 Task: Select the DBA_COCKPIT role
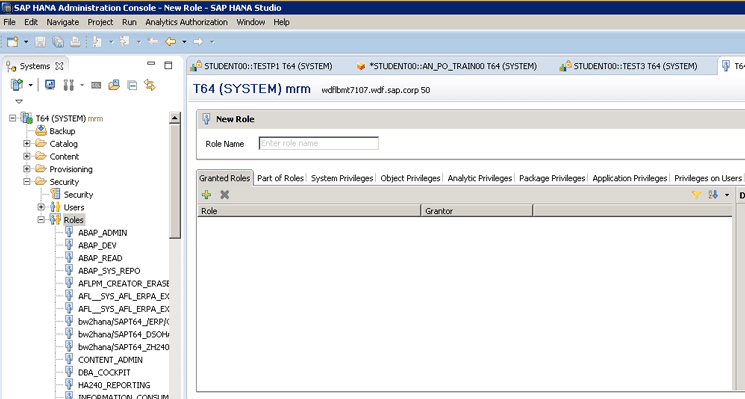tap(104, 373)
